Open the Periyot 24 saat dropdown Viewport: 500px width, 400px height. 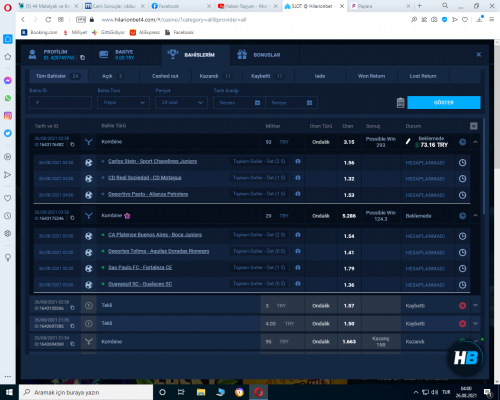pyautogui.click(x=181, y=103)
